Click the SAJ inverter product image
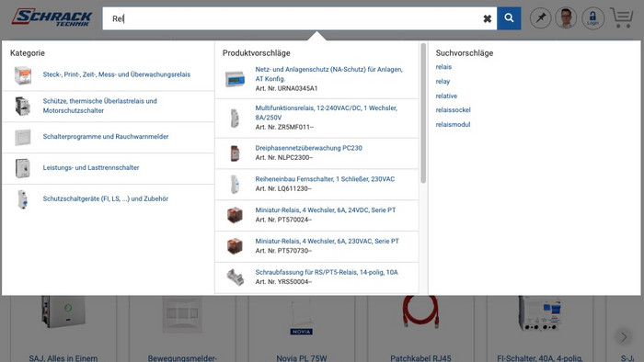 pos(63,311)
